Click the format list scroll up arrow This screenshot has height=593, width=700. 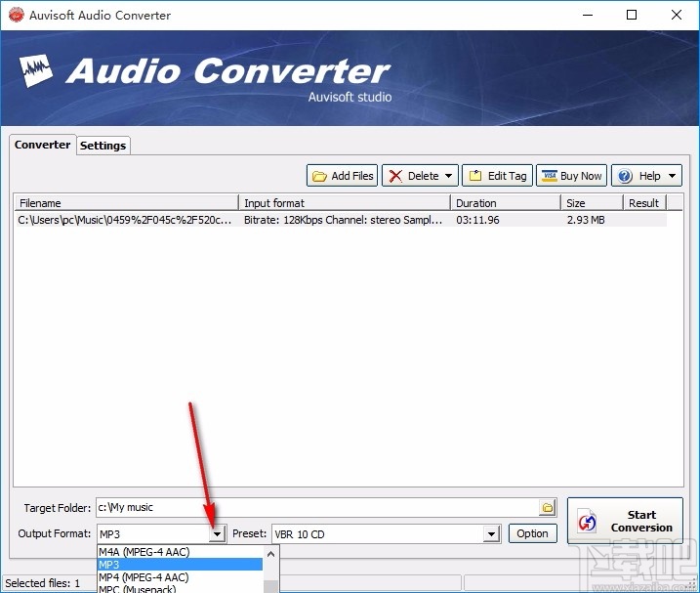[x=270, y=554]
